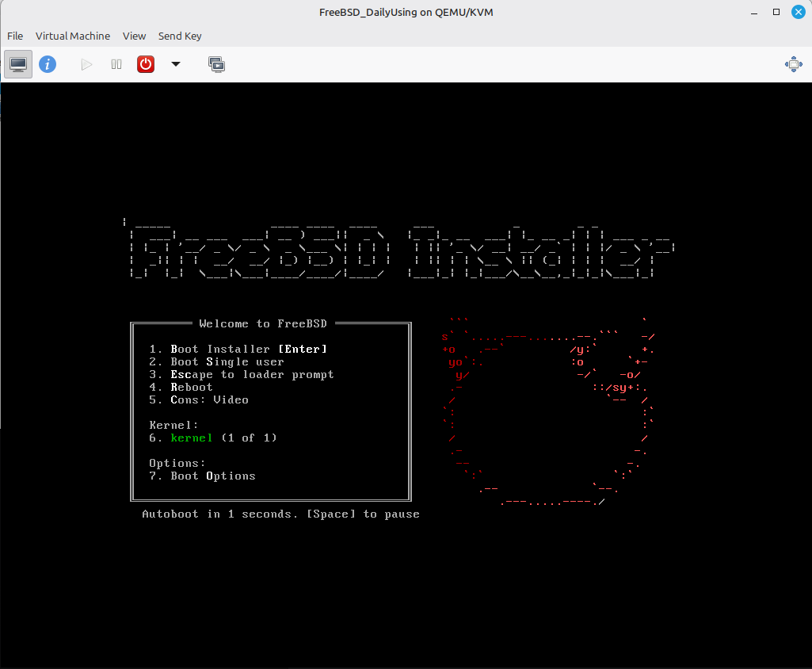Image resolution: width=812 pixels, height=669 pixels.
Task: Click the red power shutdown icon
Action: (x=146, y=64)
